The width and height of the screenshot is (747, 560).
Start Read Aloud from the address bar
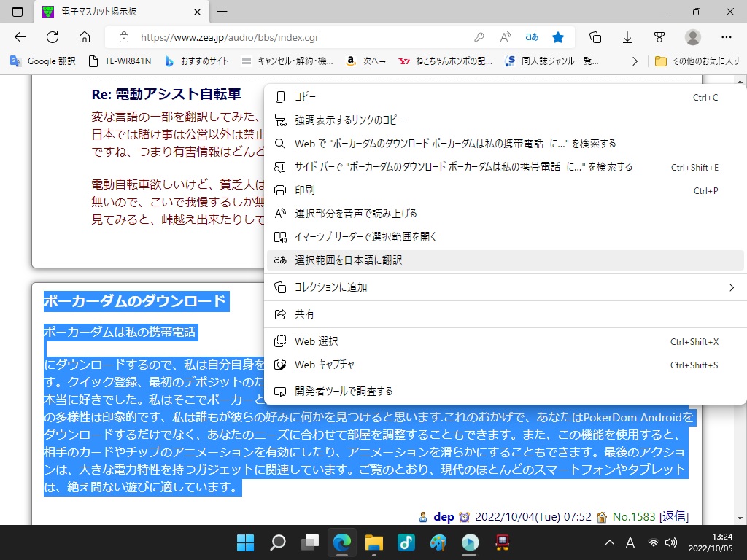pyautogui.click(x=506, y=37)
